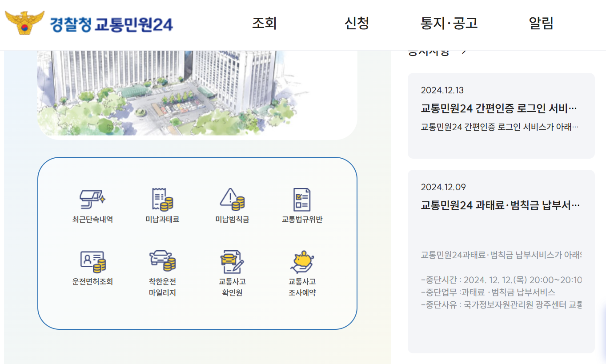Click the 운전면허조회 label
Screen dimensions: 606x364
pos(92,282)
